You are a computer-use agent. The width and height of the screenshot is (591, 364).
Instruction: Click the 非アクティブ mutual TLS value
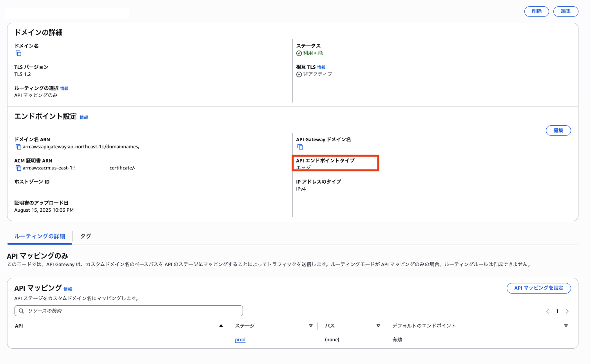pos(317,74)
